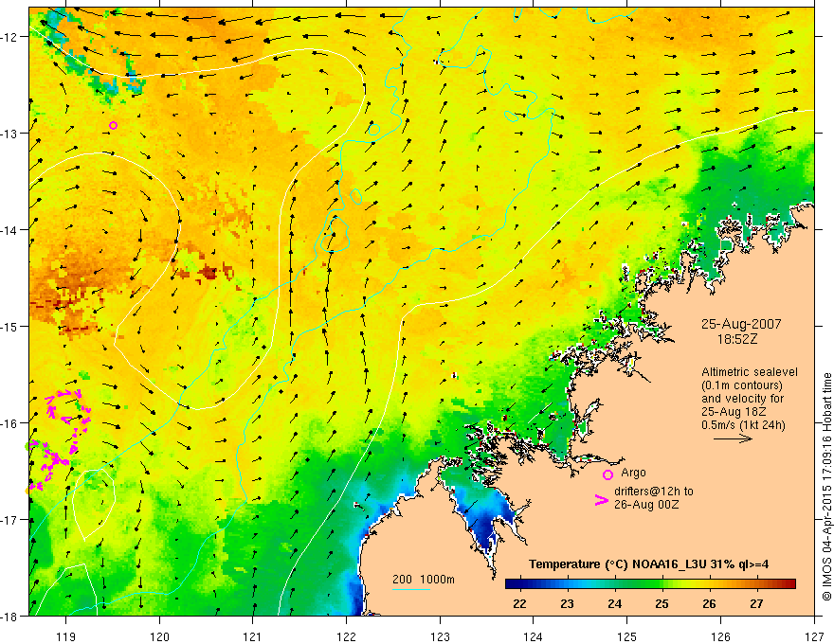Click the latitude axis label -12
The height and width of the screenshot is (644, 834).
(10, 37)
